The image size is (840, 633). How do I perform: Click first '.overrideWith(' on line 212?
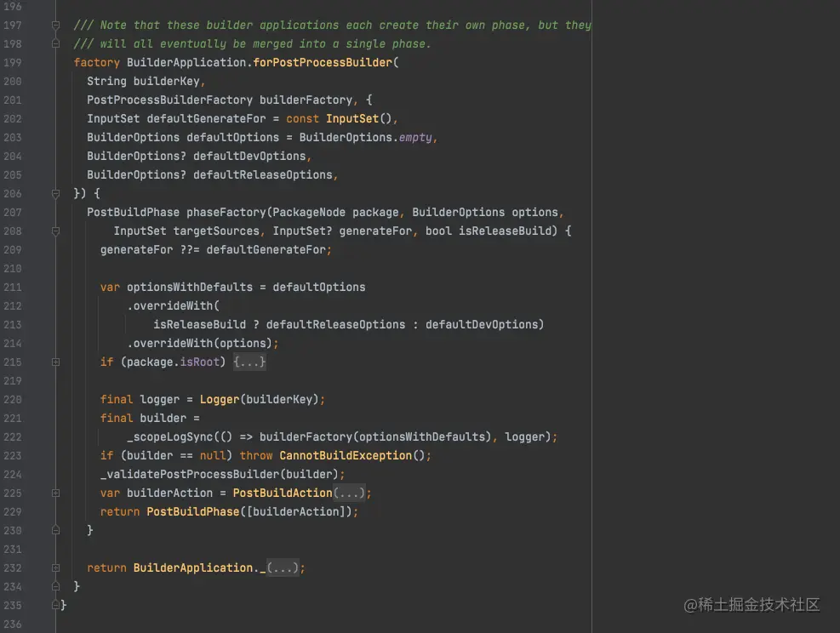173,305
